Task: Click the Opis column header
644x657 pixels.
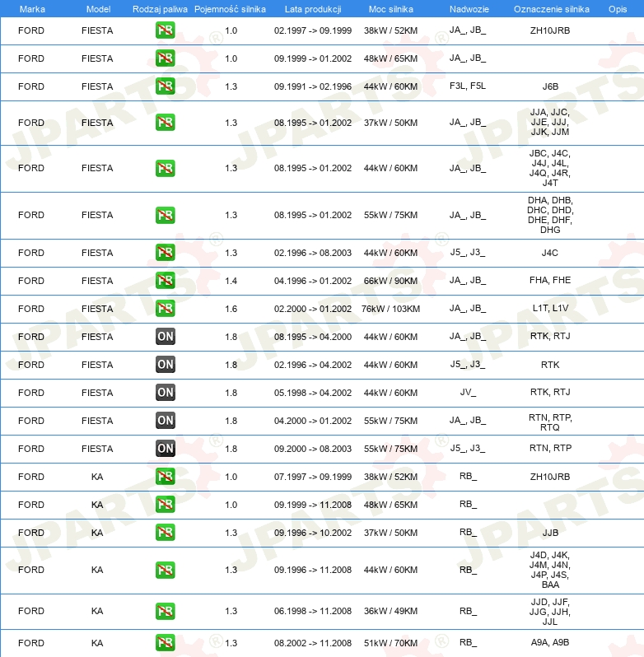Action: (x=618, y=9)
